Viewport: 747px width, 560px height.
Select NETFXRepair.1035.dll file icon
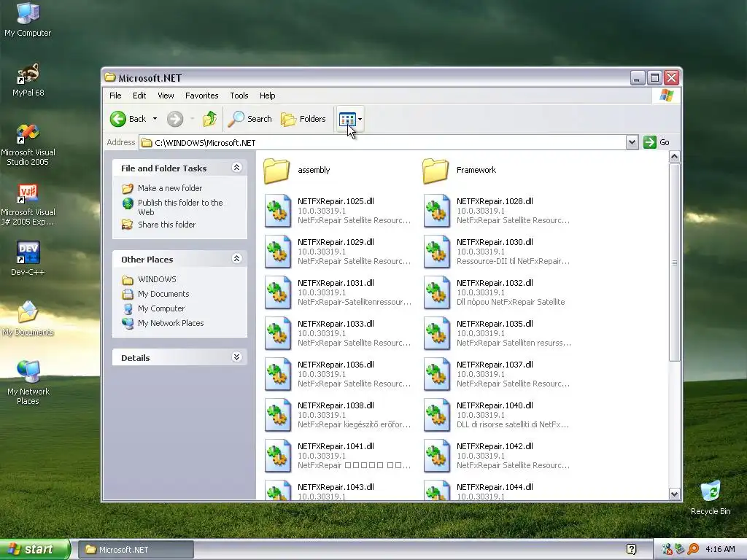436,333
